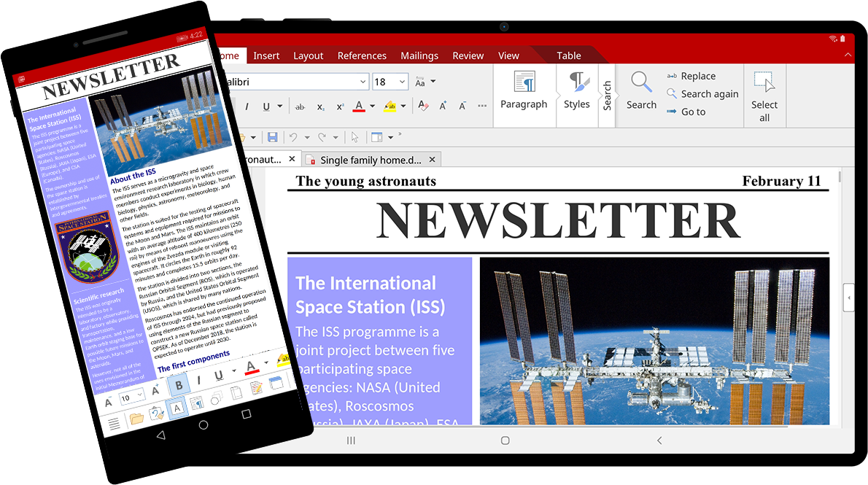This screenshot has height=485, width=868.
Task: Shrink font with A- icon on phone
Action: [x=109, y=403]
